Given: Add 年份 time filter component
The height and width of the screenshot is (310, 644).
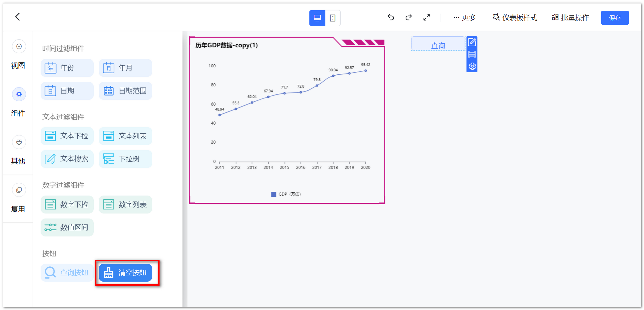Looking at the screenshot, I should pyautogui.click(x=67, y=68).
